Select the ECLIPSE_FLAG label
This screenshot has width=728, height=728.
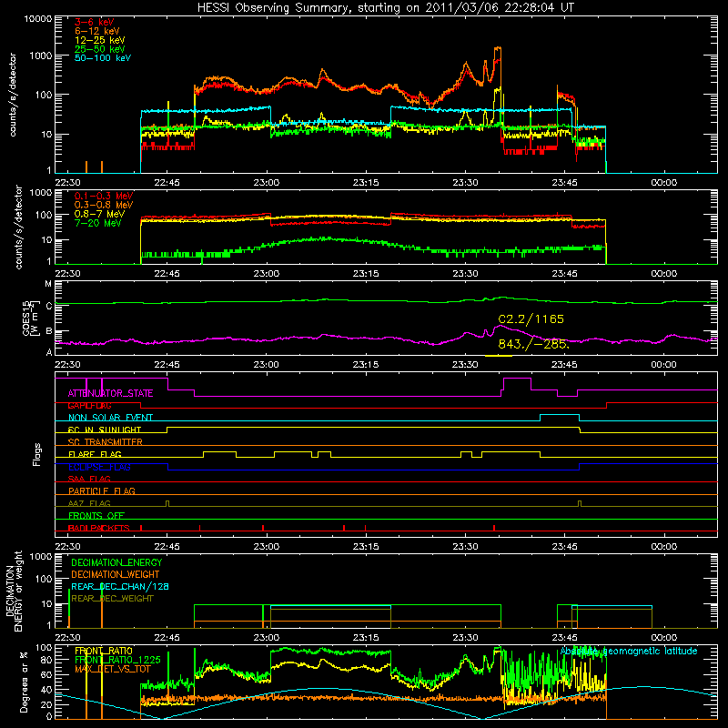tap(99, 467)
